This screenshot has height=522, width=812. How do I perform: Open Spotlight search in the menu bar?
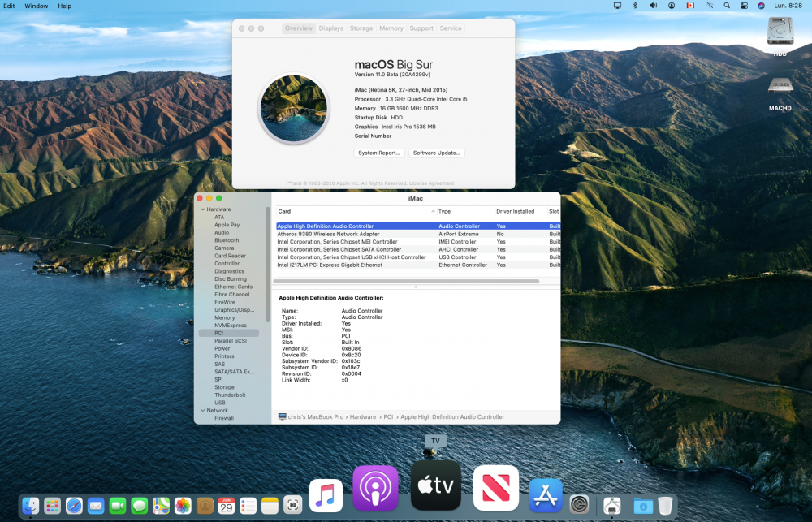727,6
